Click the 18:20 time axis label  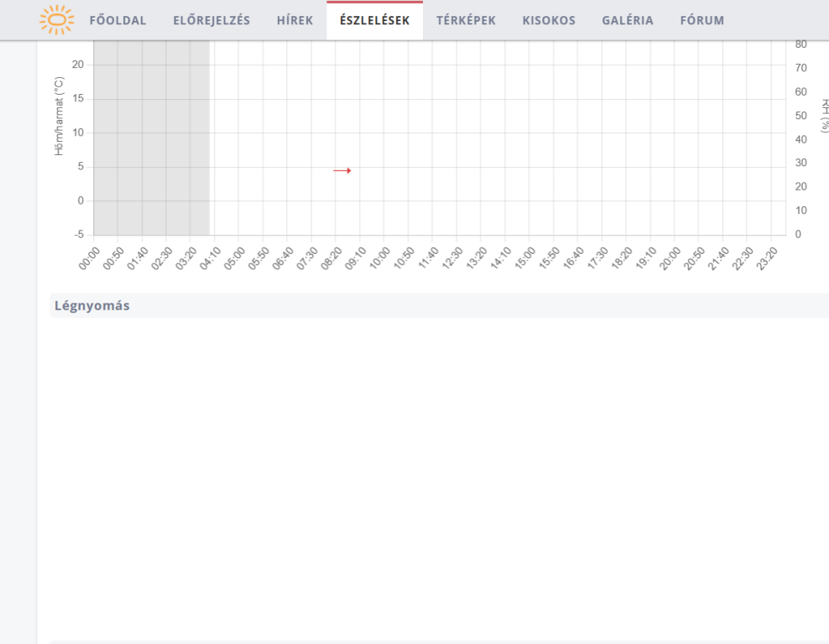pyautogui.click(x=622, y=257)
